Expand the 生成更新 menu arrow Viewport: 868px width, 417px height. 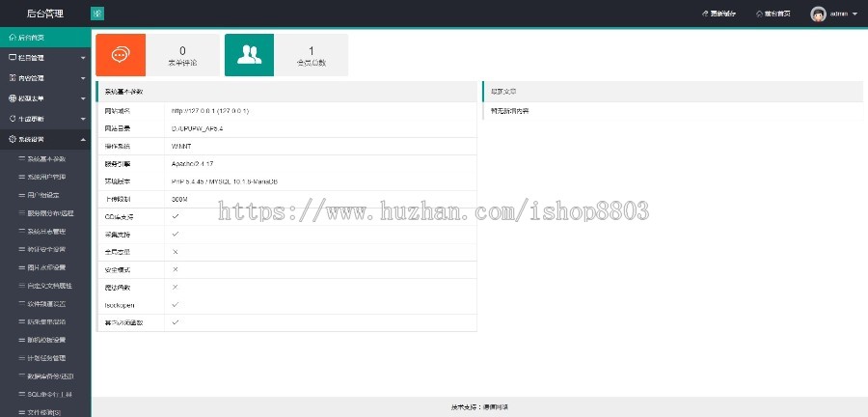tap(83, 120)
